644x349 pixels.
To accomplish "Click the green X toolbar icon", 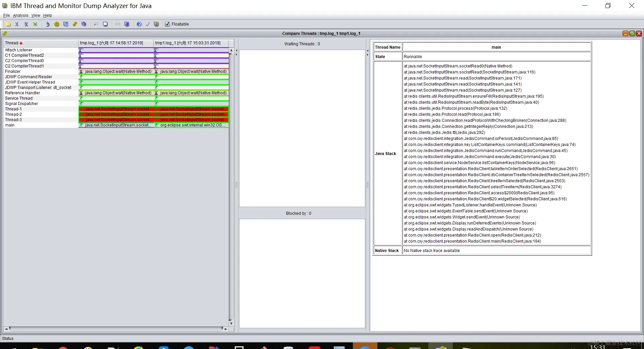I will click(35, 24).
